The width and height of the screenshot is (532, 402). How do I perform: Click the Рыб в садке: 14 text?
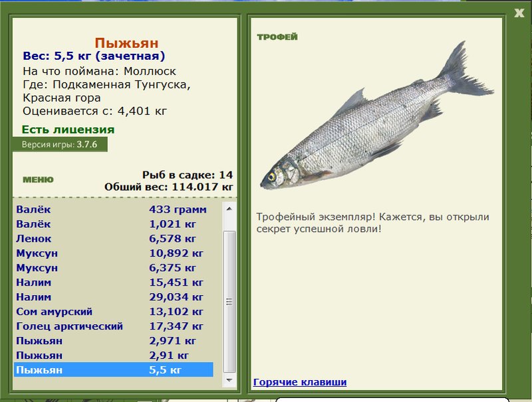click(188, 175)
